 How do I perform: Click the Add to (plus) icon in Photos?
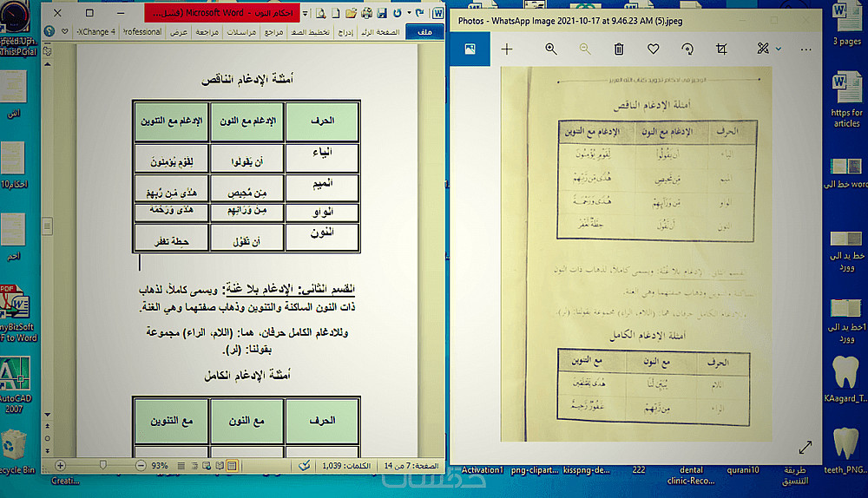507,49
